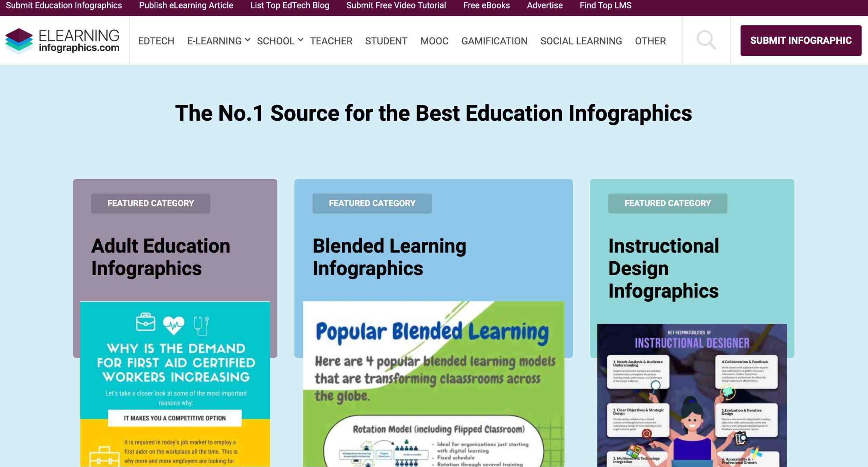Viewport: 868px width, 467px height.
Task: Click the search magnifying glass icon
Action: [x=706, y=40]
